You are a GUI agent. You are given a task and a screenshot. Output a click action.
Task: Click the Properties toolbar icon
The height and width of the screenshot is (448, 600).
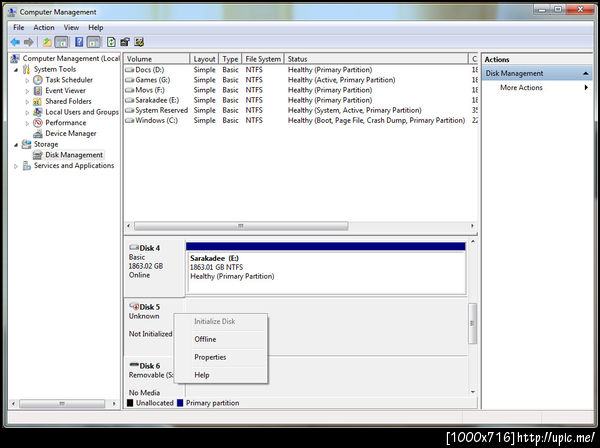click(x=125, y=42)
